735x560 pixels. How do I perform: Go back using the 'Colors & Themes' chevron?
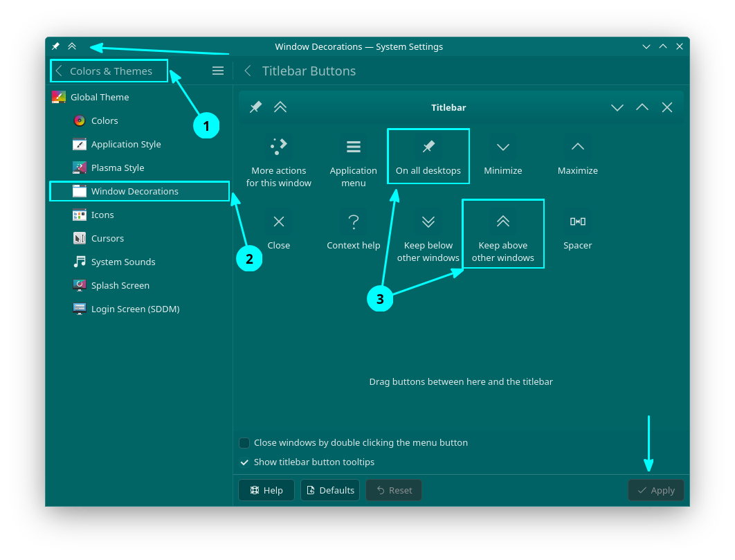point(60,71)
